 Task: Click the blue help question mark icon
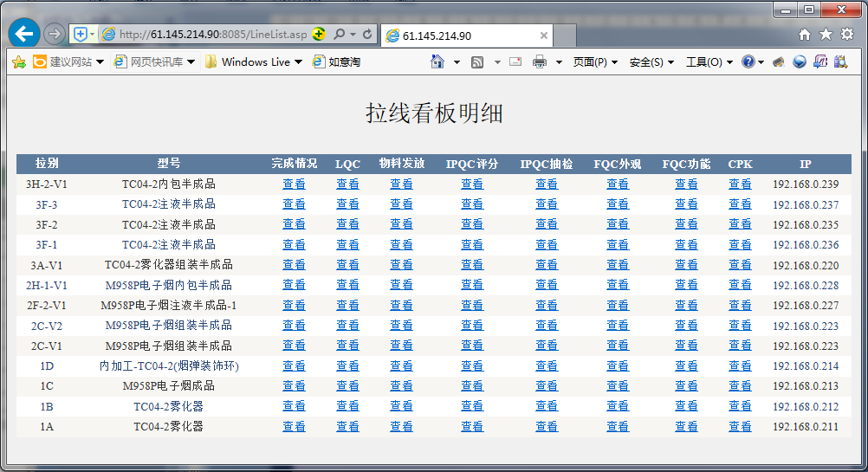pos(748,61)
